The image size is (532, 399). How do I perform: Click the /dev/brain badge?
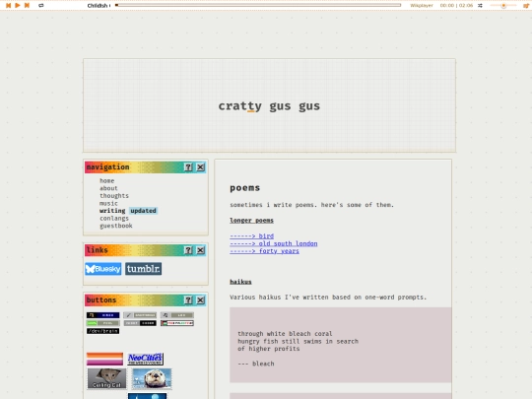pos(102,331)
